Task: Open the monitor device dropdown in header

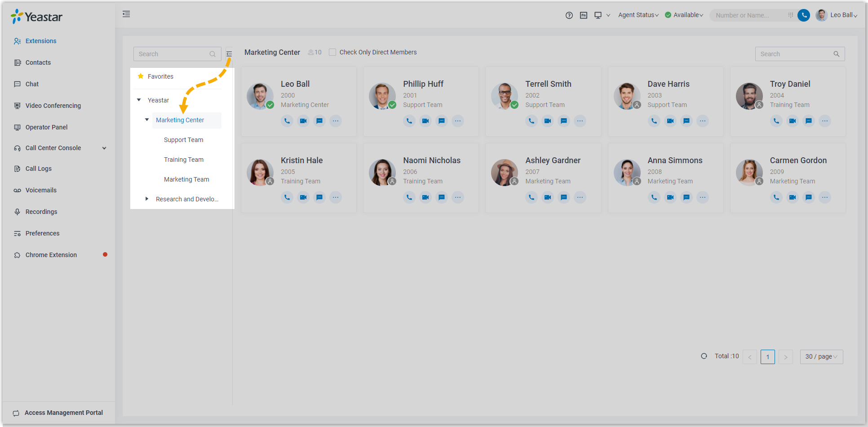Action: [x=602, y=15]
